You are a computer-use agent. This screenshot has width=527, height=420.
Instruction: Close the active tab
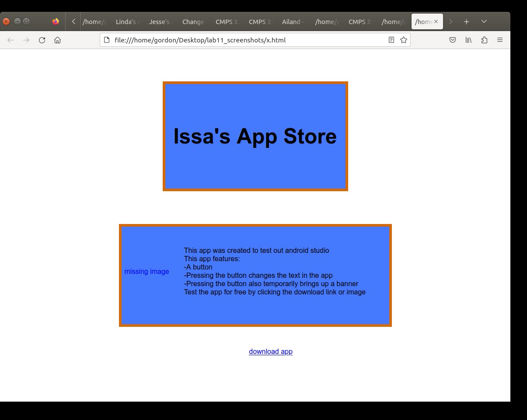[436, 21]
